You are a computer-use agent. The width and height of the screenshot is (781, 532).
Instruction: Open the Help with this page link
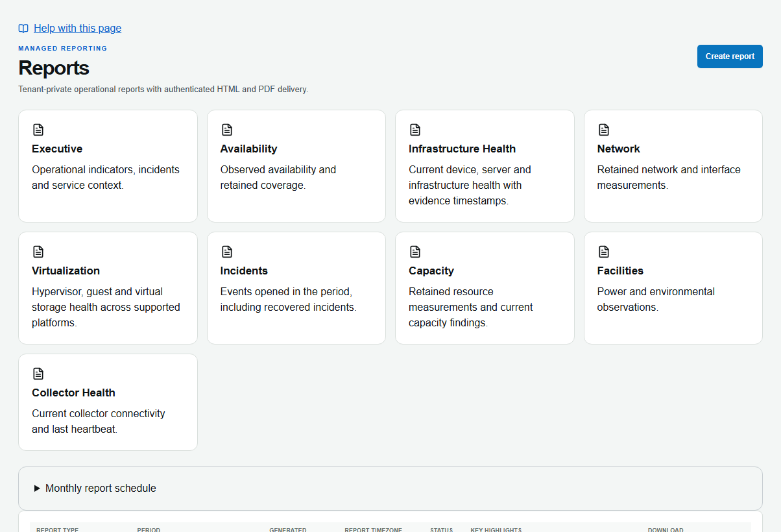pyautogui.click(x=77, y=29)
